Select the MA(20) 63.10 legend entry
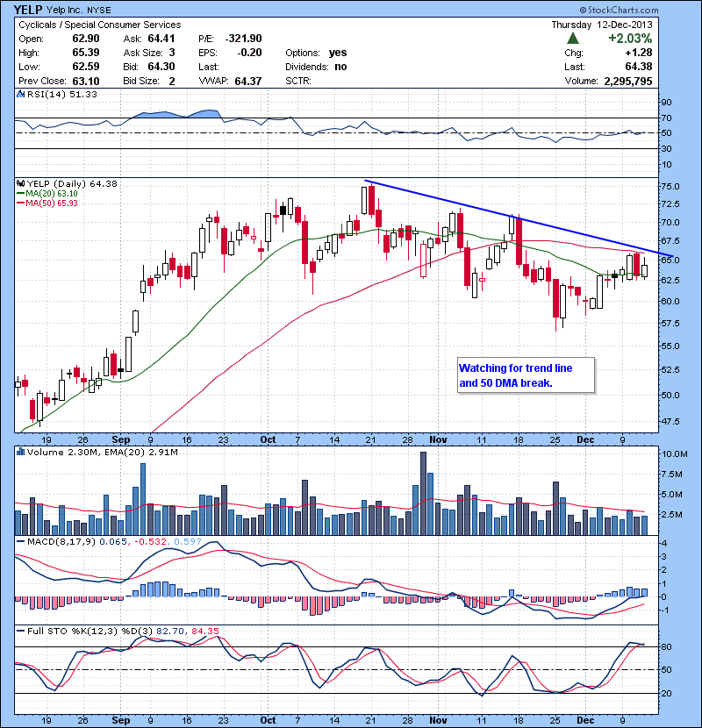Image resolution: width=702 pixels, height=728 pixels. 47,193
